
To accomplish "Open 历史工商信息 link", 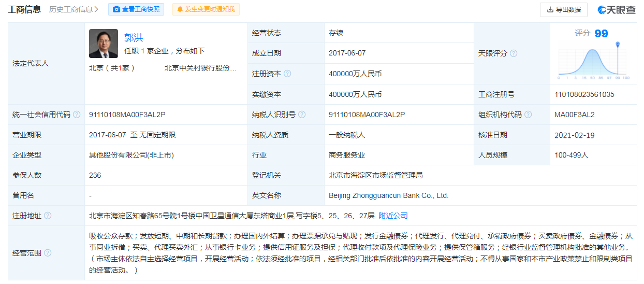I will pyautogui.click(x=74, y=9).
